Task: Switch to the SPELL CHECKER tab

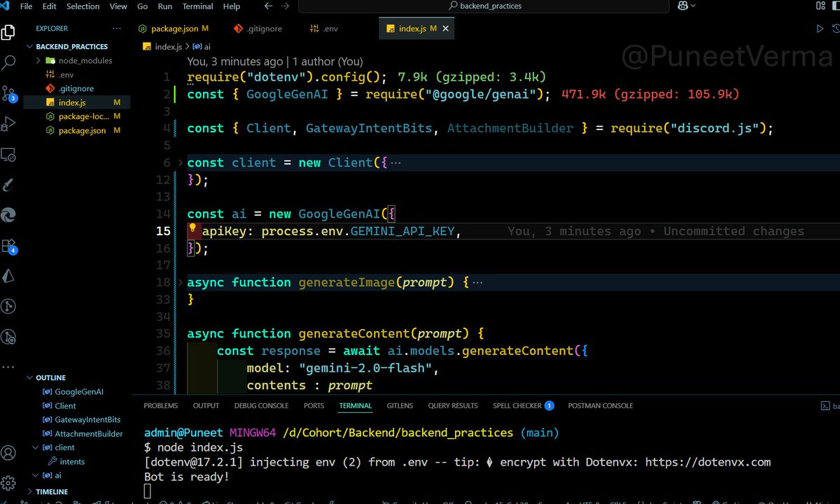Action: 523,405
